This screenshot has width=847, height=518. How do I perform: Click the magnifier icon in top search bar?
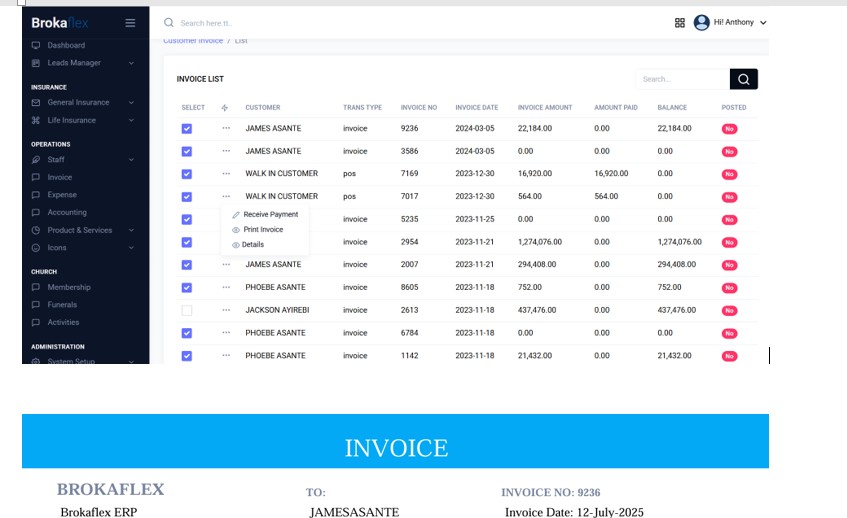point(169,22)
